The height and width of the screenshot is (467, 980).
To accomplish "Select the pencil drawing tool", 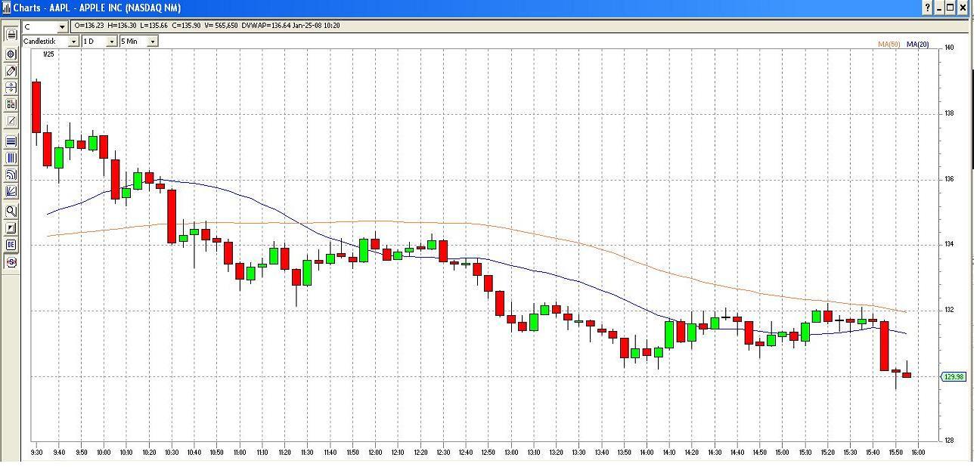I will pyautogui.click(x=11, y=71).
